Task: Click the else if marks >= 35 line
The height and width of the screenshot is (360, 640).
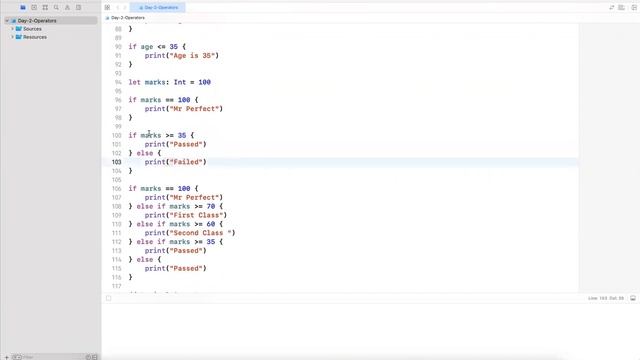Action: (176, 242)
